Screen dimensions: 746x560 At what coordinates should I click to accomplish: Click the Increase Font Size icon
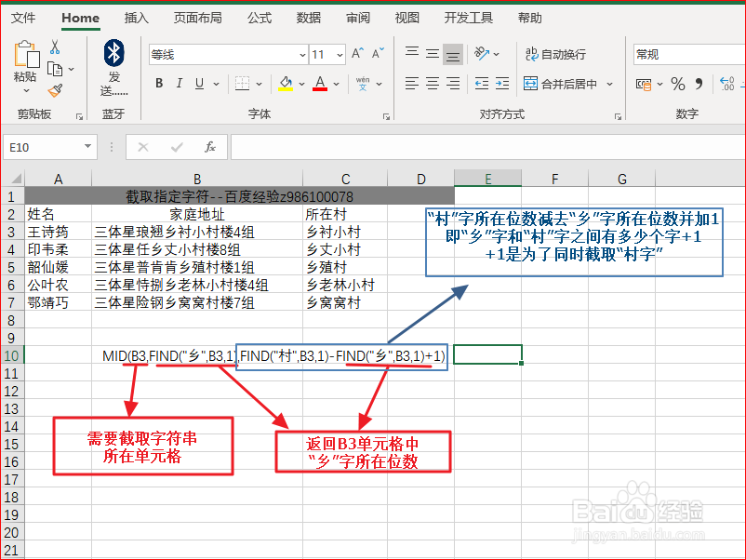357,53
